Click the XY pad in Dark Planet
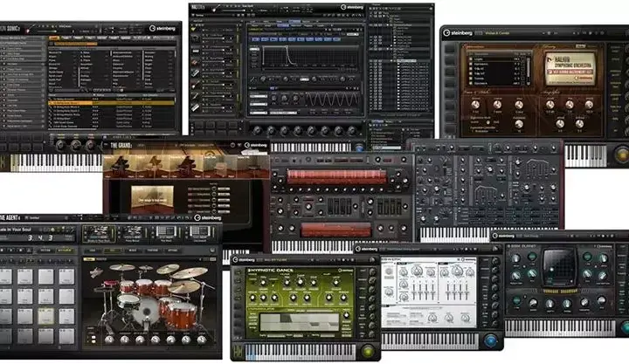 (x=559, y=265)
